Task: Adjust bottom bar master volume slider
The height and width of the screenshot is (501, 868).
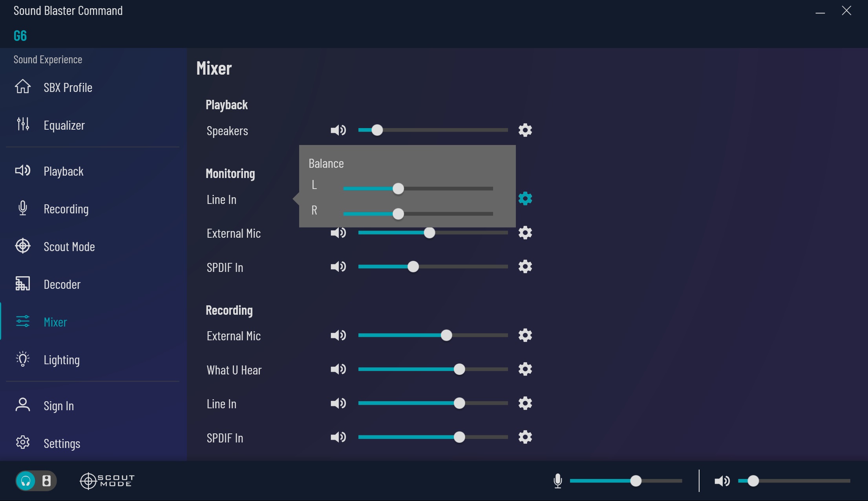Action: pyautogui.click(x=753, y=481)
